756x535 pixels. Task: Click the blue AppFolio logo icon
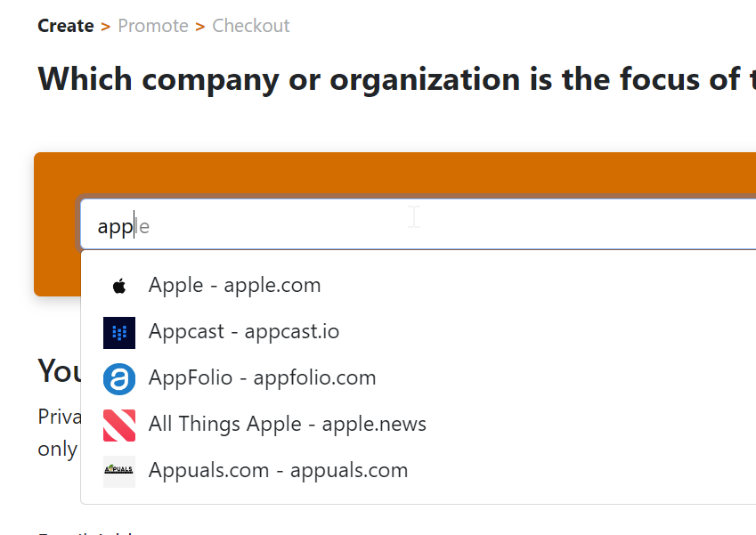(x=119, y=379)
